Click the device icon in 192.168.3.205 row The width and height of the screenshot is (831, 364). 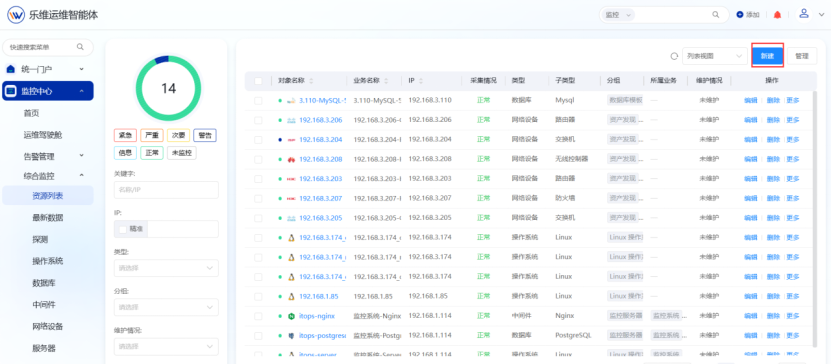click(x=291, y=218)
